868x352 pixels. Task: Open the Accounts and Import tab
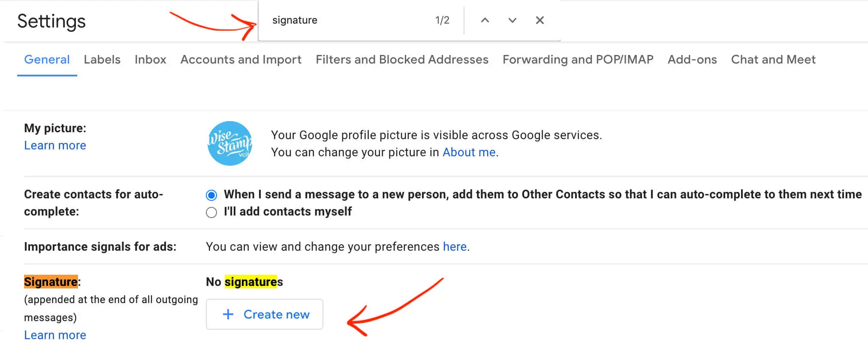click(x=241, y=60)
